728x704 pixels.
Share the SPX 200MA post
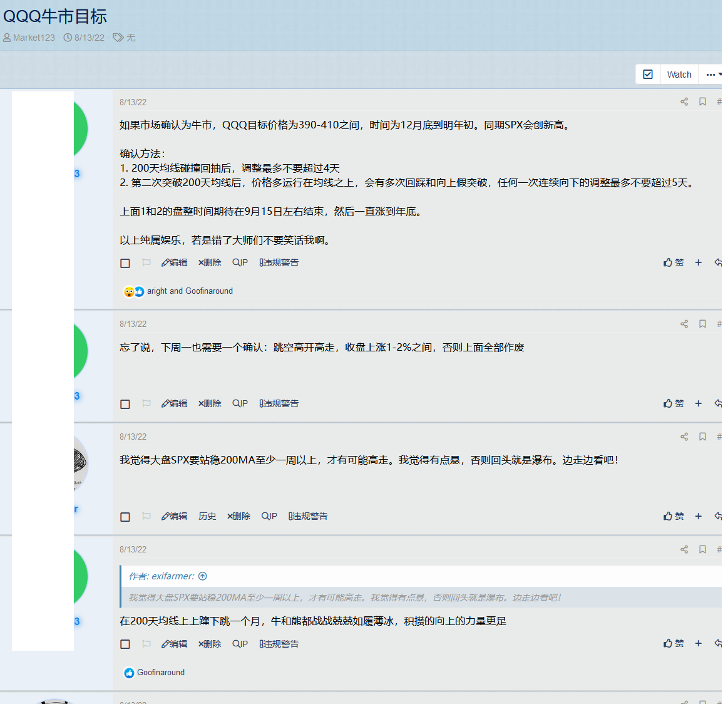point(684,437)
